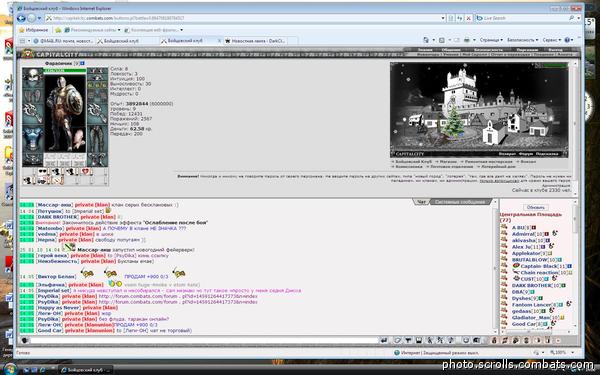Click the browser Back arrow button
600x375 pixels.
[21, 18]
